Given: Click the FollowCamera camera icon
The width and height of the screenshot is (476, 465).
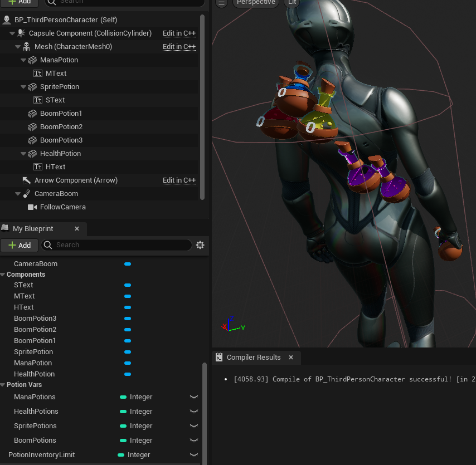Looking at the screenshot, I should click(32, 207).
